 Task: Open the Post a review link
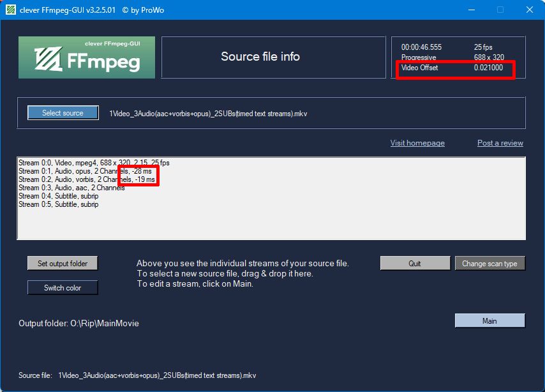tap(500, 143)
